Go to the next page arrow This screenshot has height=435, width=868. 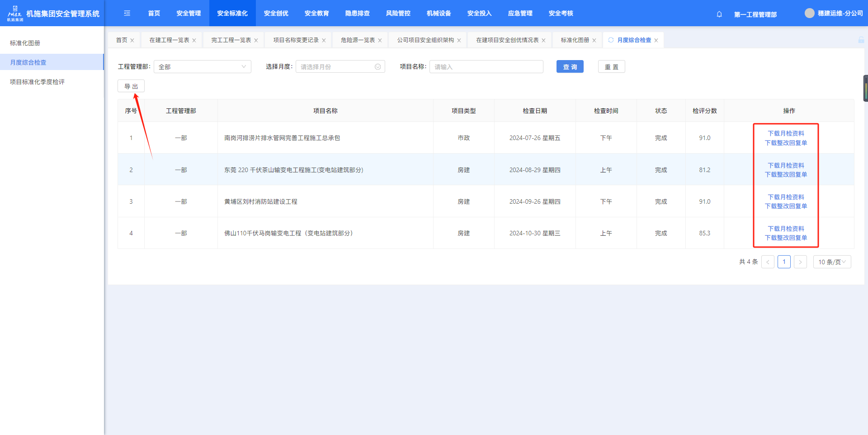800,262
